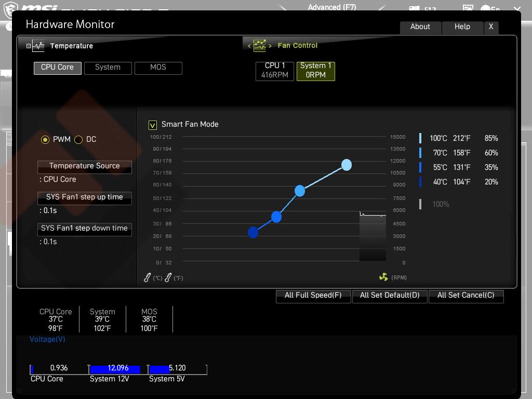Screen dimensions: 532x399
Task: Click the Celsius thermometer icon
Action: [148, 278]
